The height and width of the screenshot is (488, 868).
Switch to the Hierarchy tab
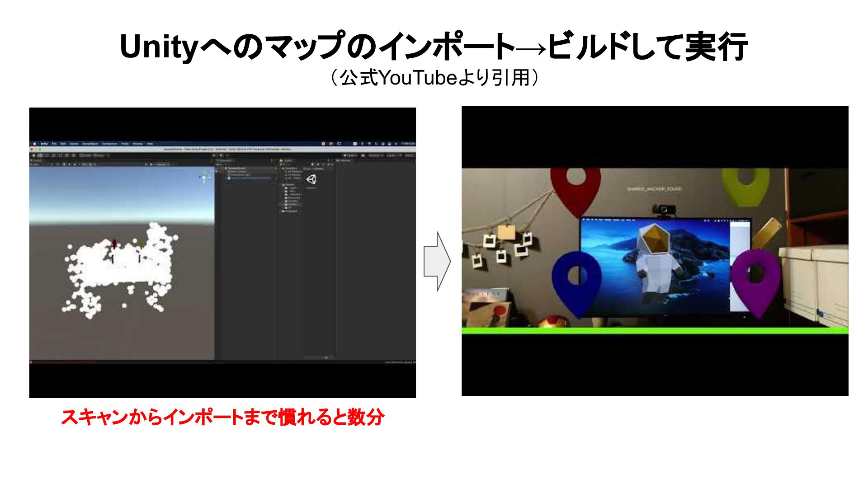[225, 160]
